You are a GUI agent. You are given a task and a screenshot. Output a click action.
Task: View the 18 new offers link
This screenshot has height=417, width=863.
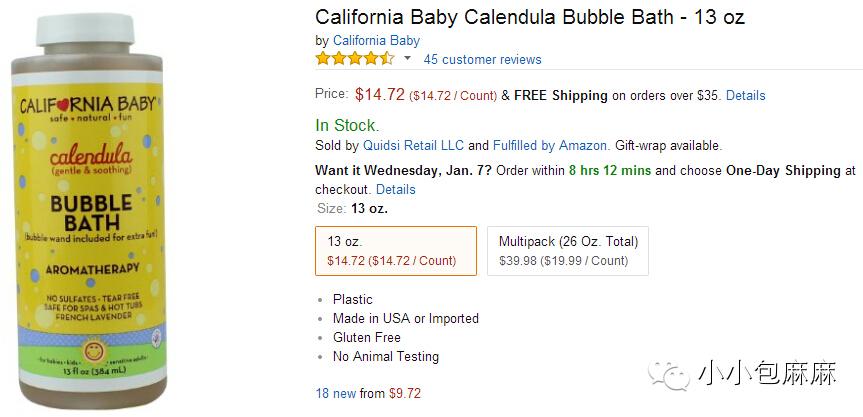[336, 394]
